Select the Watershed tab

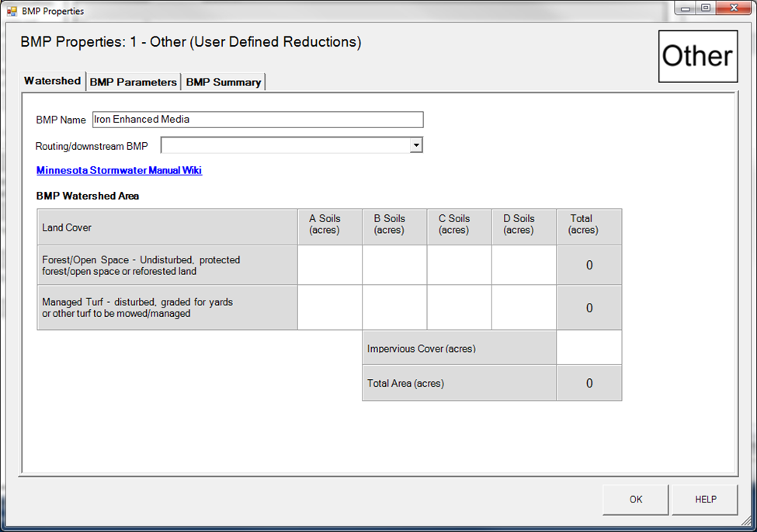[x=52, y=81]
